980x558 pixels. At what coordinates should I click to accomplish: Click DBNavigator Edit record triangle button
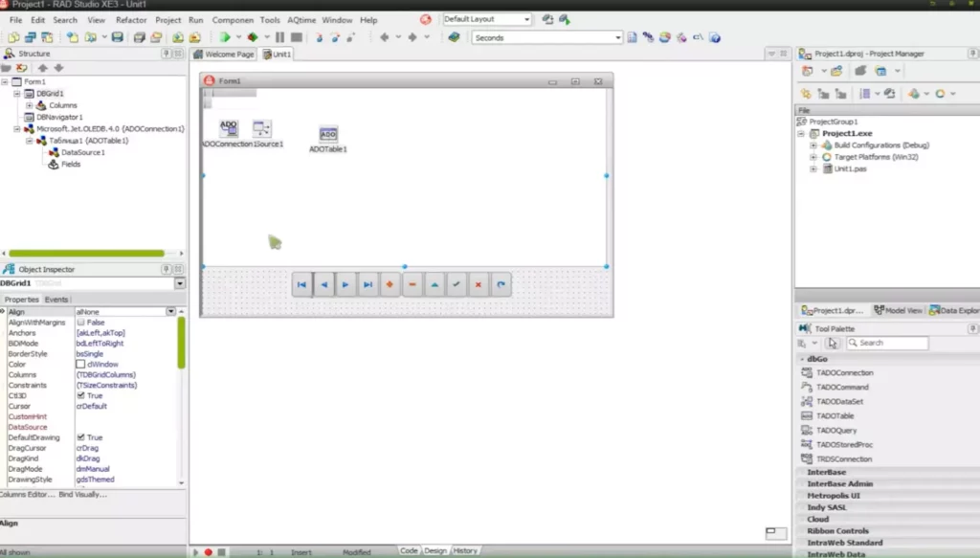[434, 284]
